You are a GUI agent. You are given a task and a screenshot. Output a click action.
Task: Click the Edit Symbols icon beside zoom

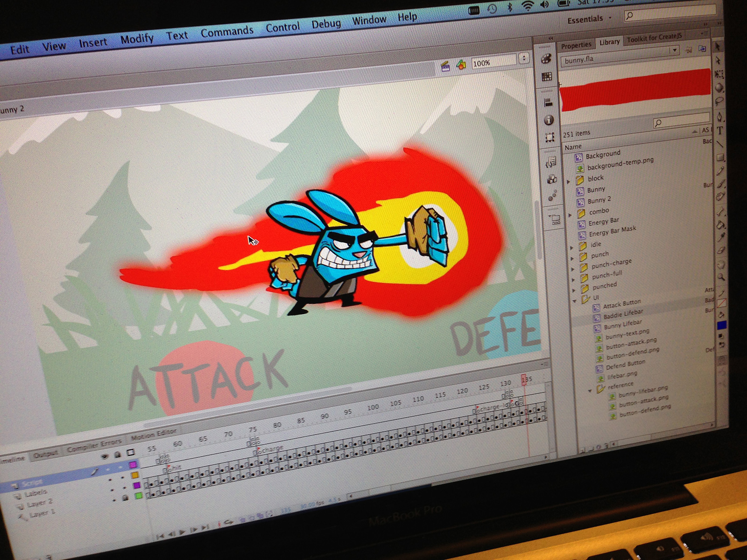click(461, 65)
